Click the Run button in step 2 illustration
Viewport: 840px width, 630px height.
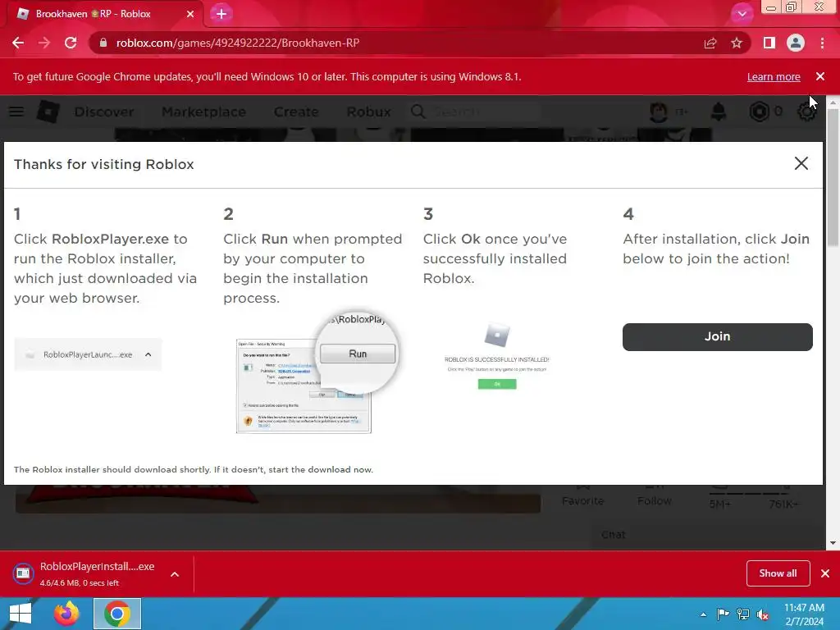[358, 354]
